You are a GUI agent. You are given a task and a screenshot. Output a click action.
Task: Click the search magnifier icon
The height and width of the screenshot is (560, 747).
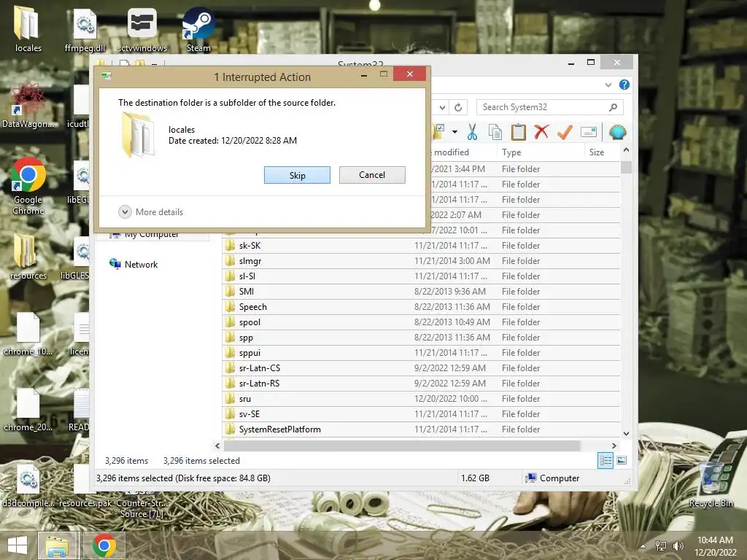coord(613,107)
